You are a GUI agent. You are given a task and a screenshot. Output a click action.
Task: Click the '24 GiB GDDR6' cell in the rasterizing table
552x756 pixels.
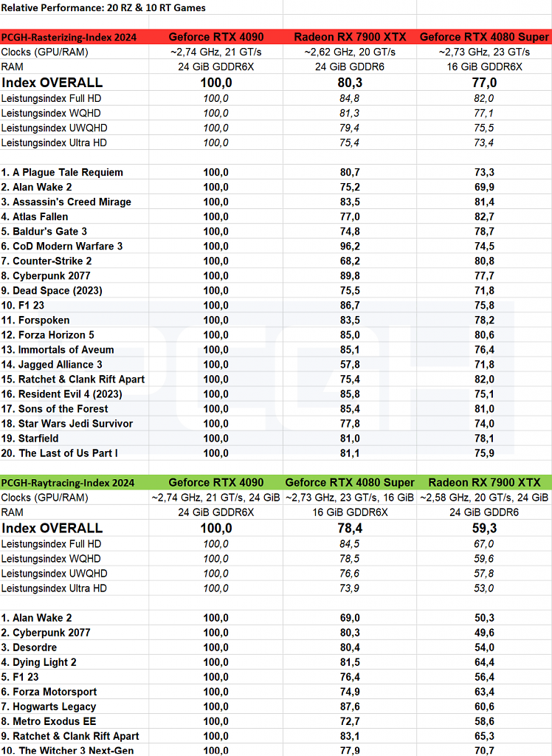point(350,67)
